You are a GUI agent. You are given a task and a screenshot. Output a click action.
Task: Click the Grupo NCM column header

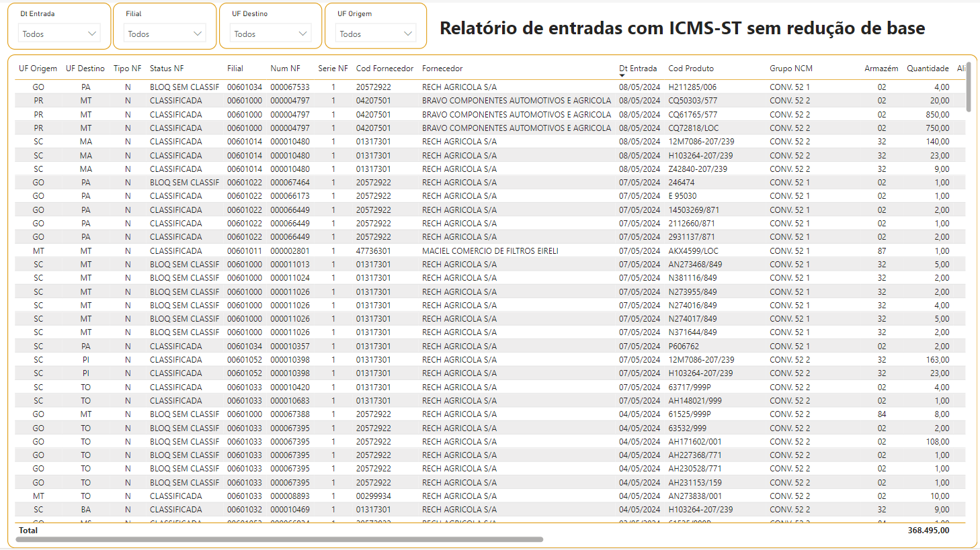tap(791, 68)
